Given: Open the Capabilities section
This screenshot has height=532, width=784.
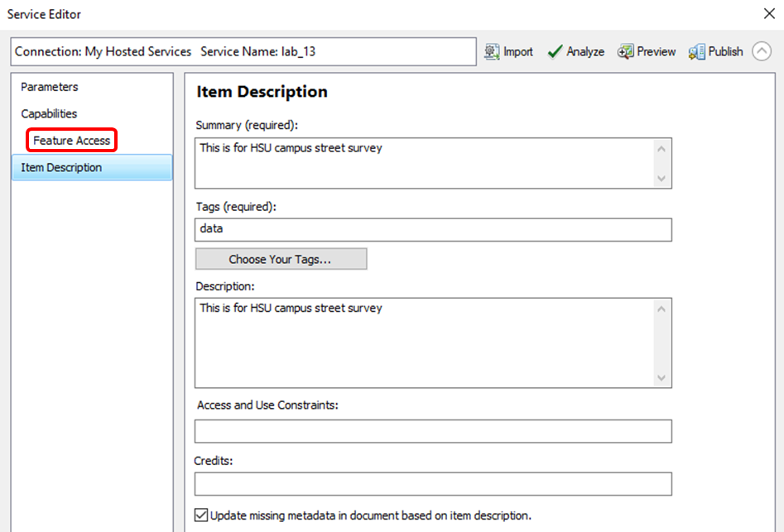Looking at the screenshot, I should click(49, 113).
